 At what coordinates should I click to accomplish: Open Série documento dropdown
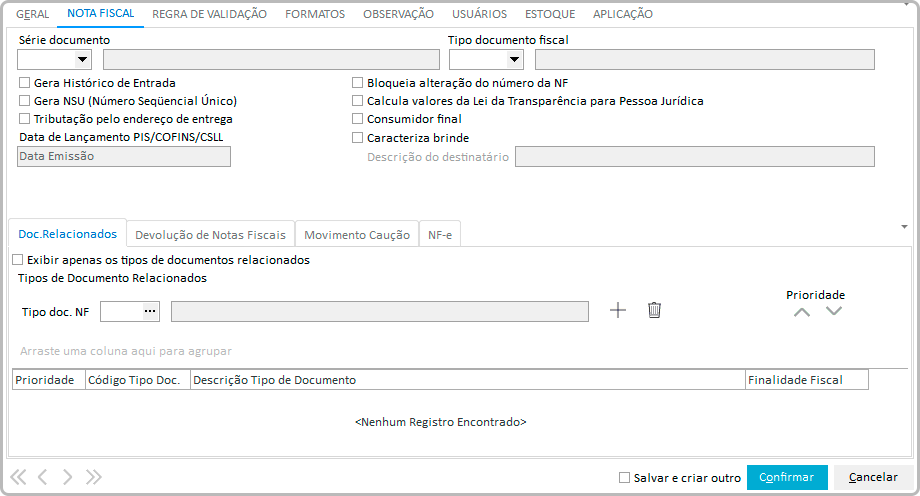pos(82,59)
